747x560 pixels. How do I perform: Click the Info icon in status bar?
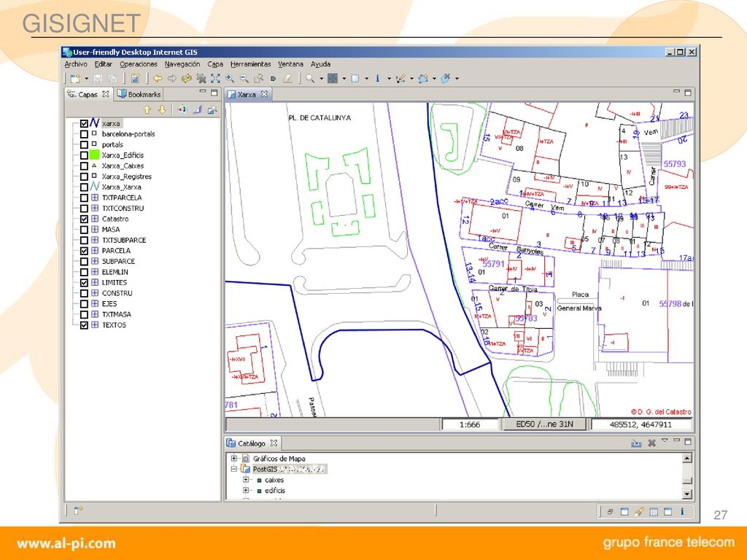tap(682, 511)
